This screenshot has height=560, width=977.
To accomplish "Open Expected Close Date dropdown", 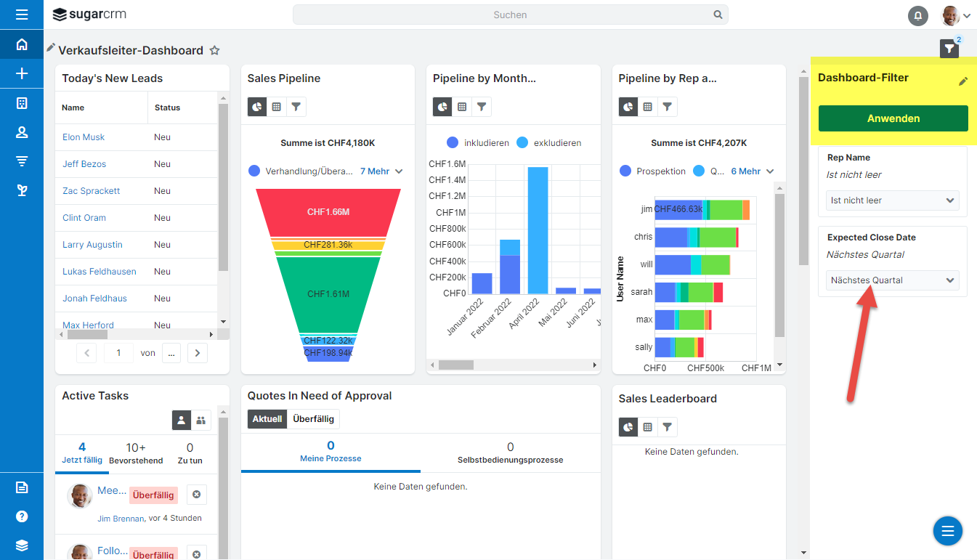I will pyautogui.click(x=893, y=280).
